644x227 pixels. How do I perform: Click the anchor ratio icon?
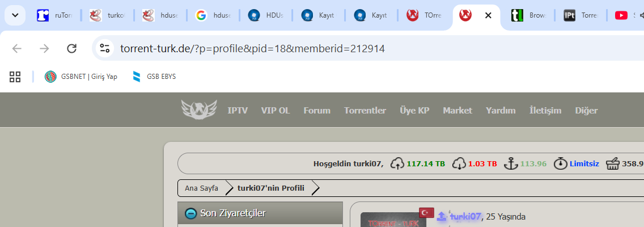point(511,163)
